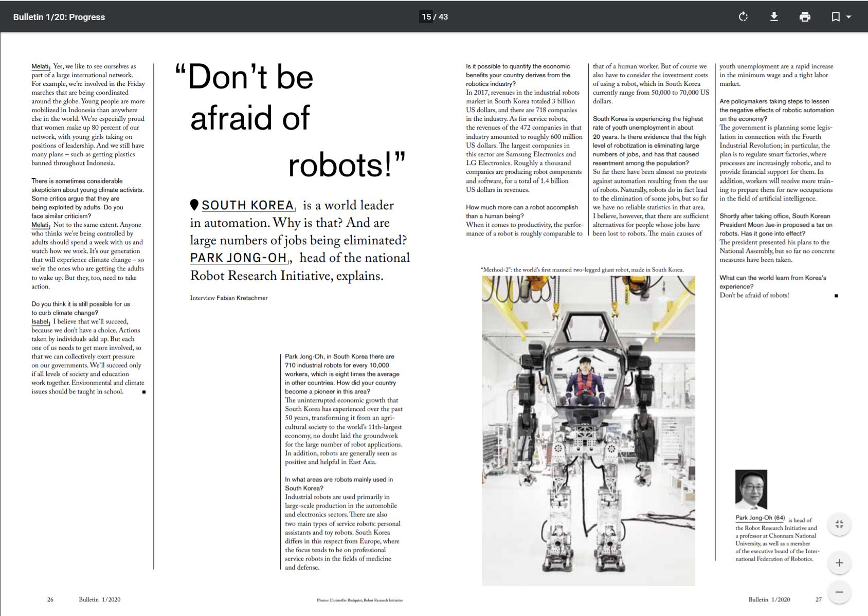The height and width of the screenshot is (616, 868).
Task: Zoom out with the minus button
Action: tap(839, 592)
